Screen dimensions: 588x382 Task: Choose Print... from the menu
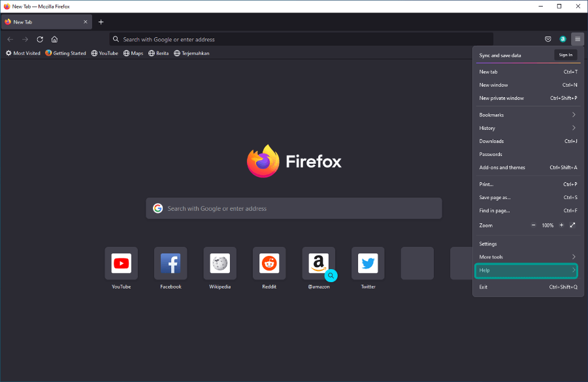[528, 184]
